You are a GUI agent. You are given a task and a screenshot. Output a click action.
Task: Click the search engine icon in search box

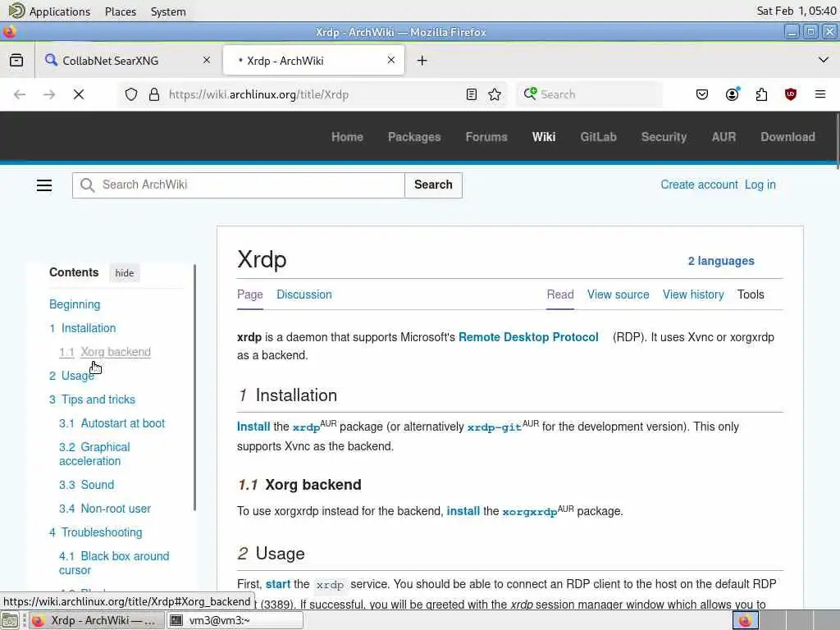[x=531, y=94]
